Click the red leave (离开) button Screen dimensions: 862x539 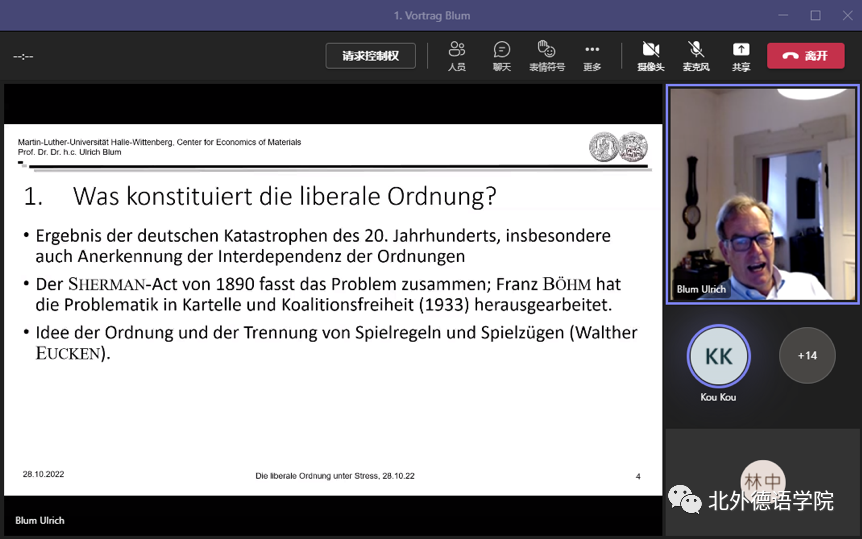coord(805,56)
